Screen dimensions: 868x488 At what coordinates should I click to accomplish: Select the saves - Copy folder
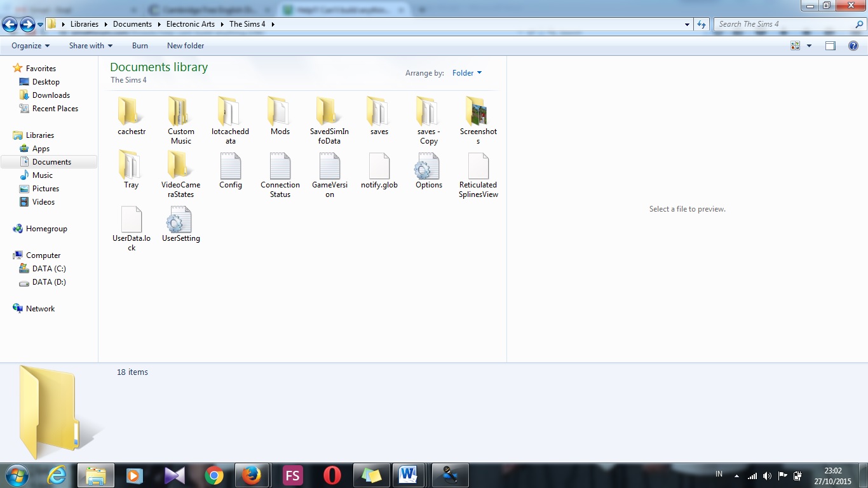pos(429,121)
